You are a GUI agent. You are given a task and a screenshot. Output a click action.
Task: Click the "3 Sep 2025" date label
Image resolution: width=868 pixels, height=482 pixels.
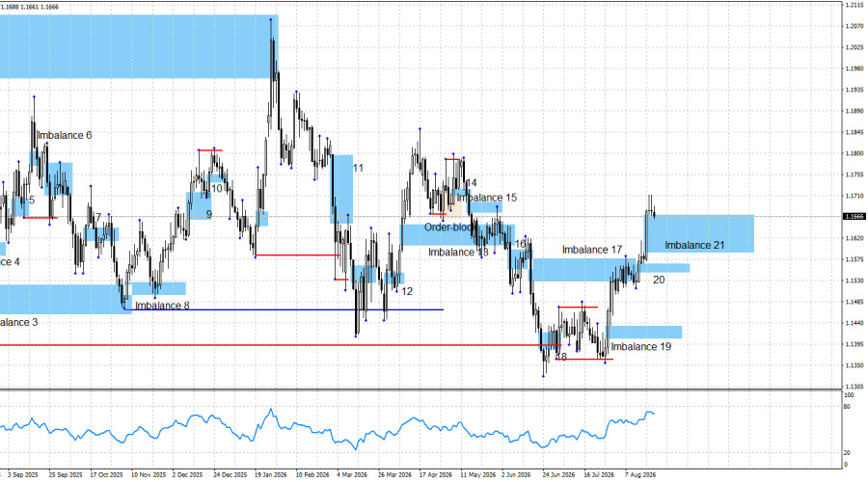click(23, 475)
